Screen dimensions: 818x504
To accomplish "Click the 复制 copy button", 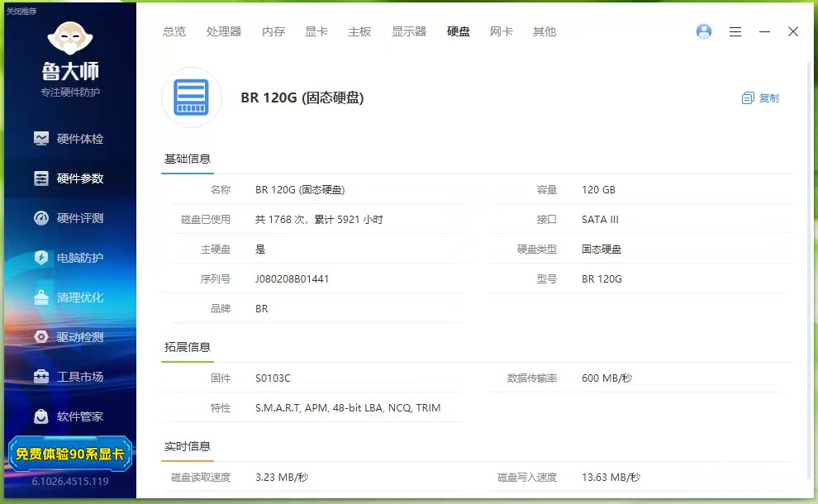I will pyautogui.click(x=760, y=97).
